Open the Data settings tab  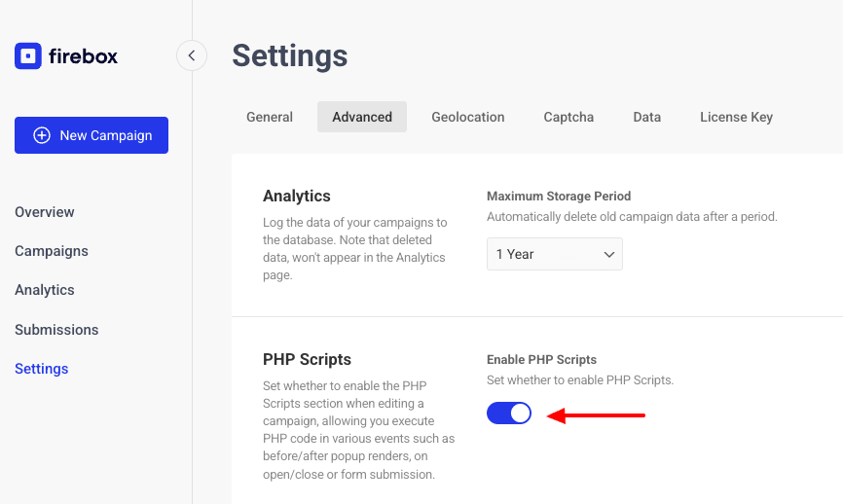click(x=646, y=117)
